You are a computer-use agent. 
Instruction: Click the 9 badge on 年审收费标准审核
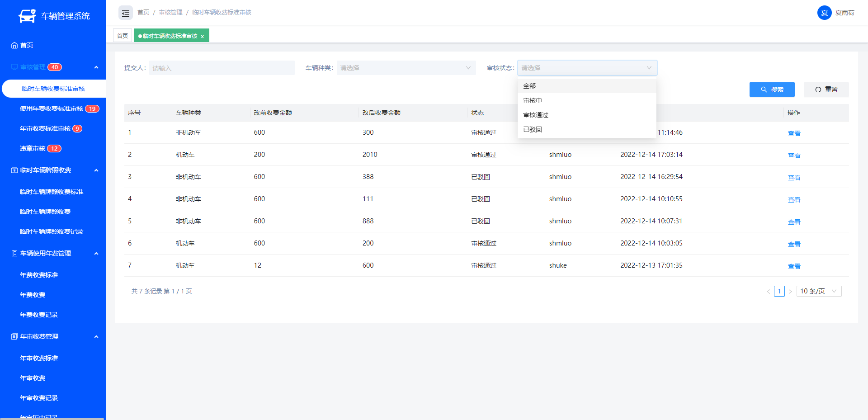point(77,129)
